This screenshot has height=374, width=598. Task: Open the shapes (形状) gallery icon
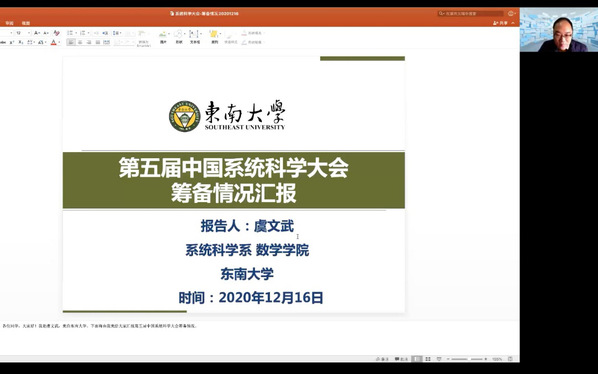(x=179, y=37)
